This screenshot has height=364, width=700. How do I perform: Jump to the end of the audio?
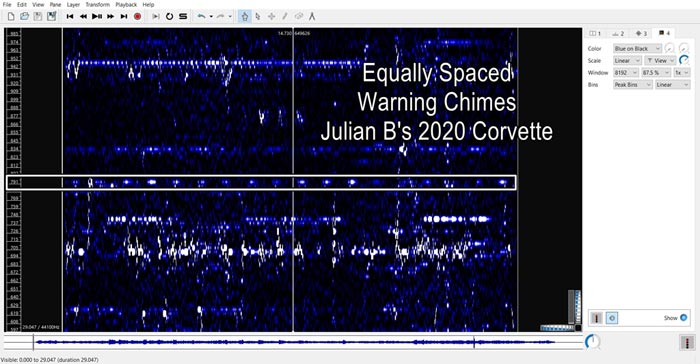pyautogui.click(x=124, y=17)
